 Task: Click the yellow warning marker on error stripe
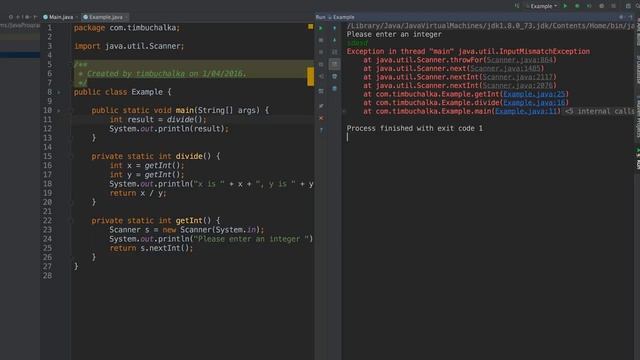[x=311, y=76]
